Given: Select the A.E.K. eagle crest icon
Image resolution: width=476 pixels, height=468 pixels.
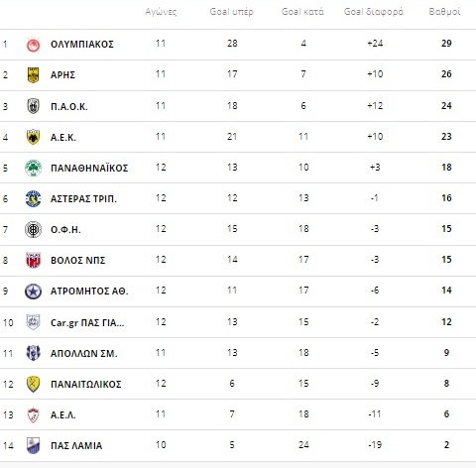Looking at the screenshot, I should [33, 137].
